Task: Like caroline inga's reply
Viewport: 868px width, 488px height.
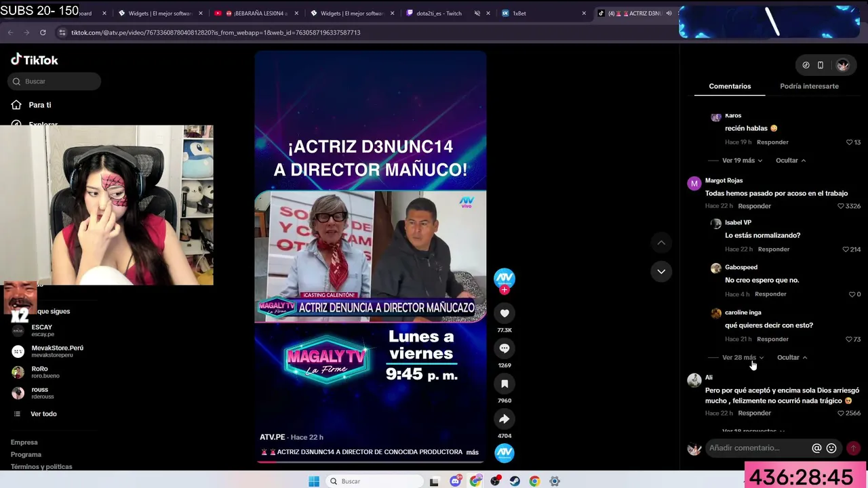Action: (849, 339)
